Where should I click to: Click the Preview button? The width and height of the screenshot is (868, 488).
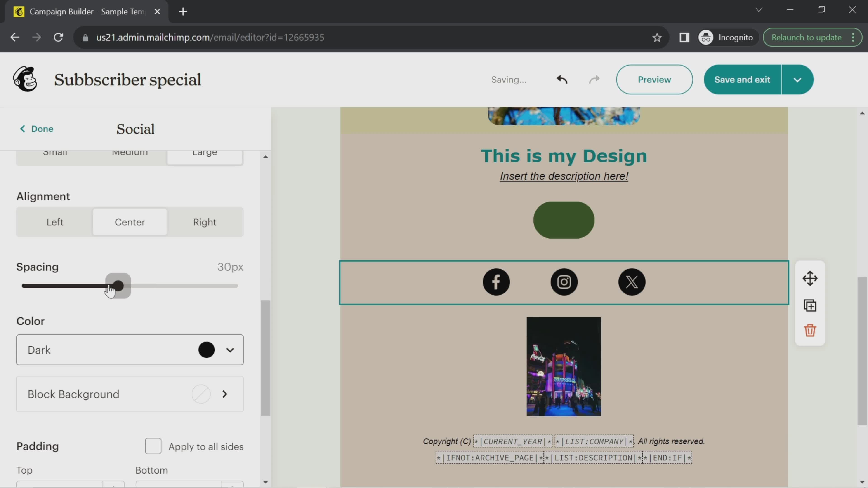pyautogui.click(x=654, y=79)
